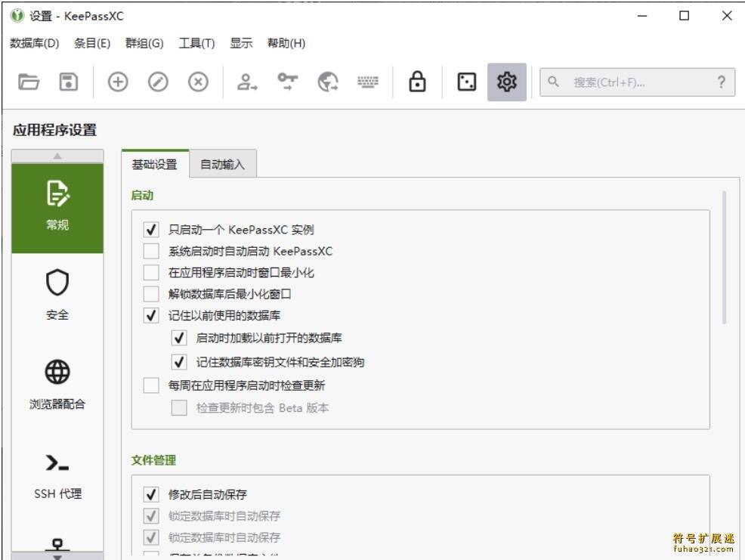745x560 pixels.
Task: Click the copy password key icon
Action: point(287,82)
